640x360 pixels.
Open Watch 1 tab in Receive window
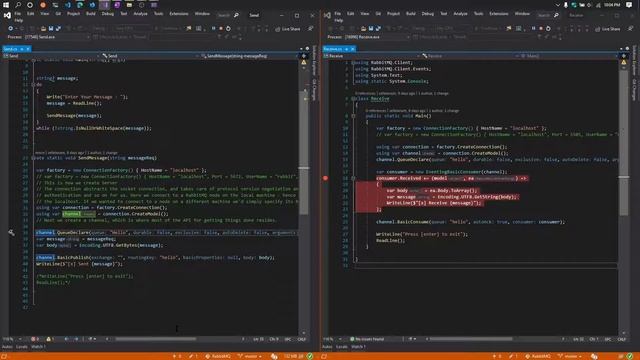point(358,347)
